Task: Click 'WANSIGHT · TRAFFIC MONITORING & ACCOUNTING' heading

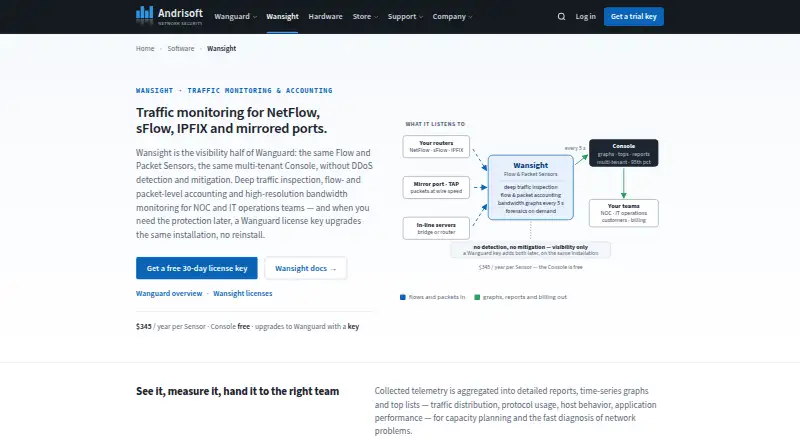Action: tap(234, 90)
